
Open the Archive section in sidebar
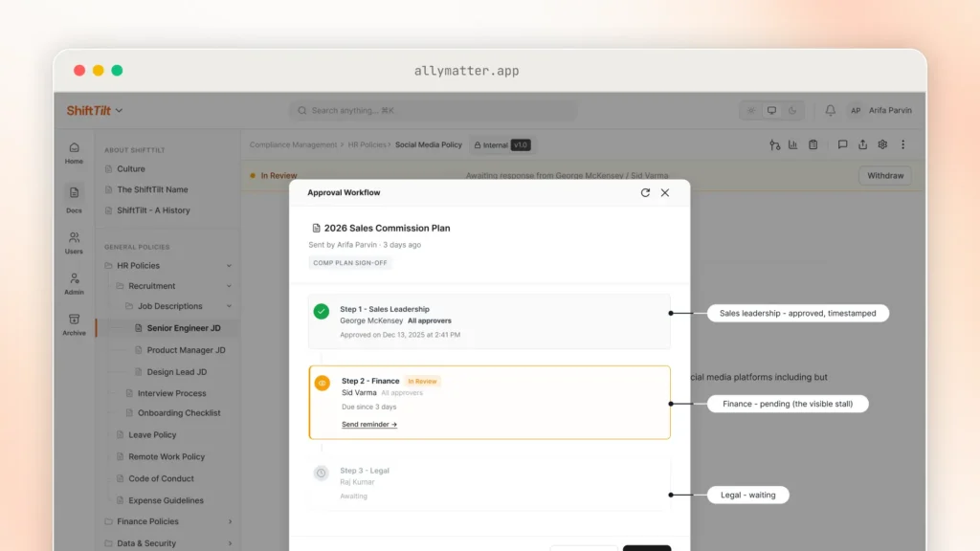74,324
